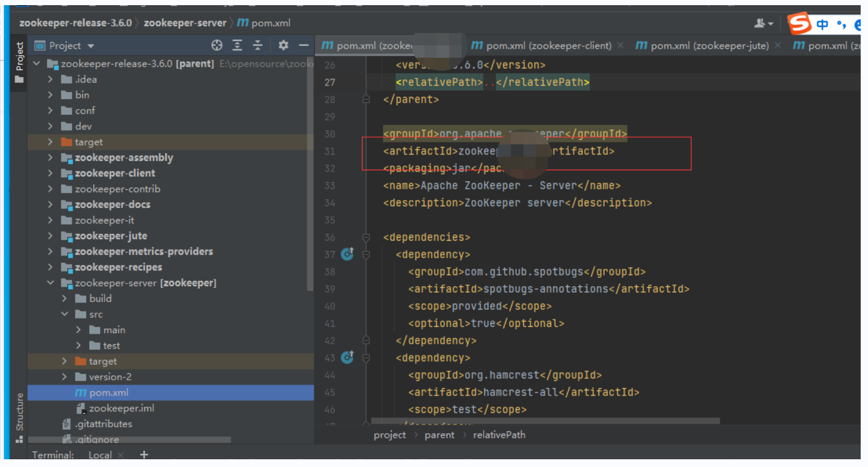Place cursor in relativePath line 27
The height and width of the screenshot is (467, 868).
492,82
